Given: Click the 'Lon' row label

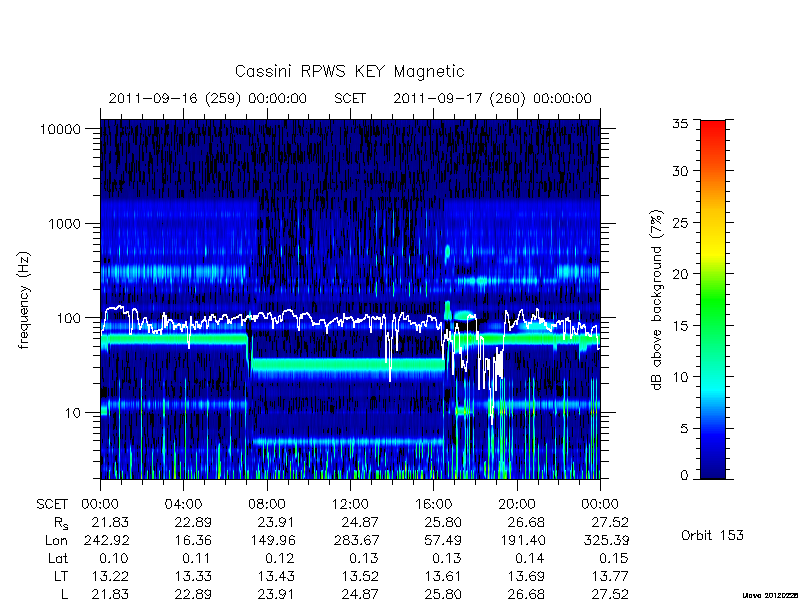Looking at the screenshot, I should [56, 540].
